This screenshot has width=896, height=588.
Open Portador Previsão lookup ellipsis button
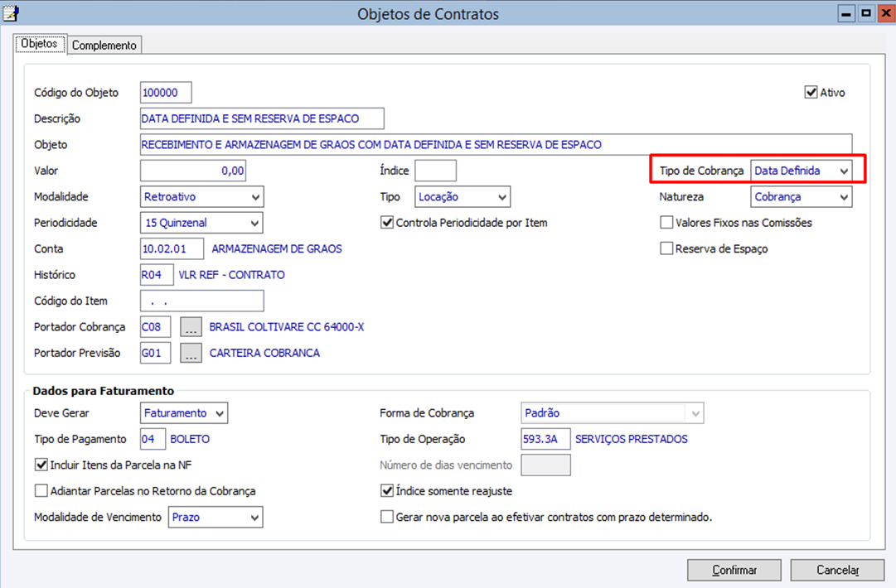point(191,353)
